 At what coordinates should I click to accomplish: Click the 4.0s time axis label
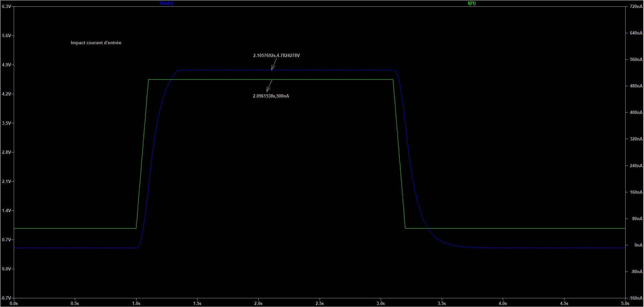point(503,304)
